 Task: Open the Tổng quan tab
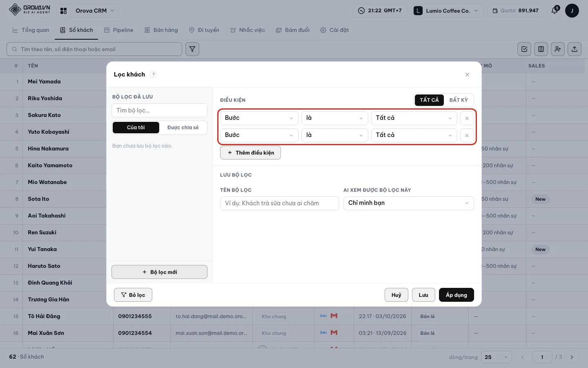(31, 30)
